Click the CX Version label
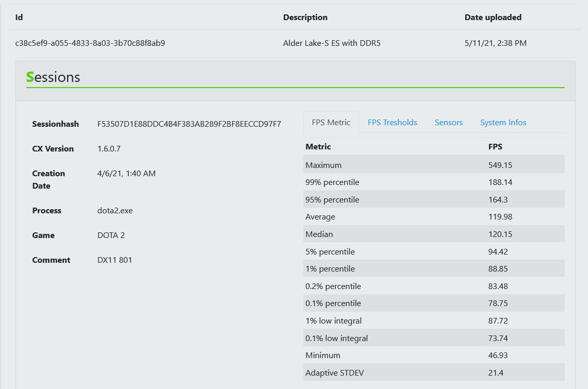 pyautogui.click(x=53, y=149)
